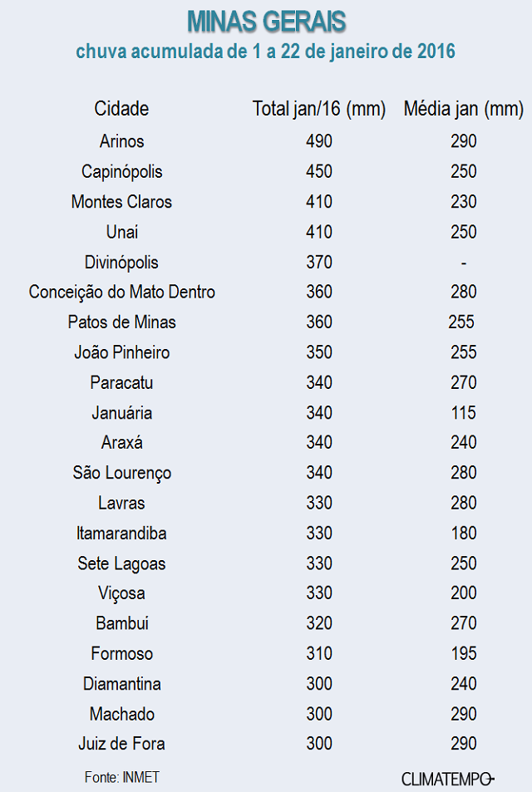This screenshot has height=792, width=532.
Task: Click Itamarandiba average value 180
Action: tap(463, 533)
